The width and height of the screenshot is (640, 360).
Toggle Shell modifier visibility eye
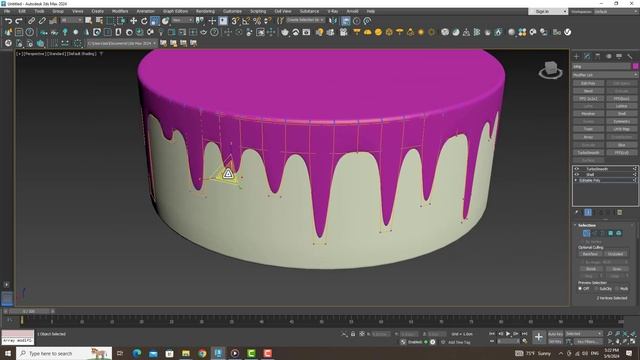point(577,174)
